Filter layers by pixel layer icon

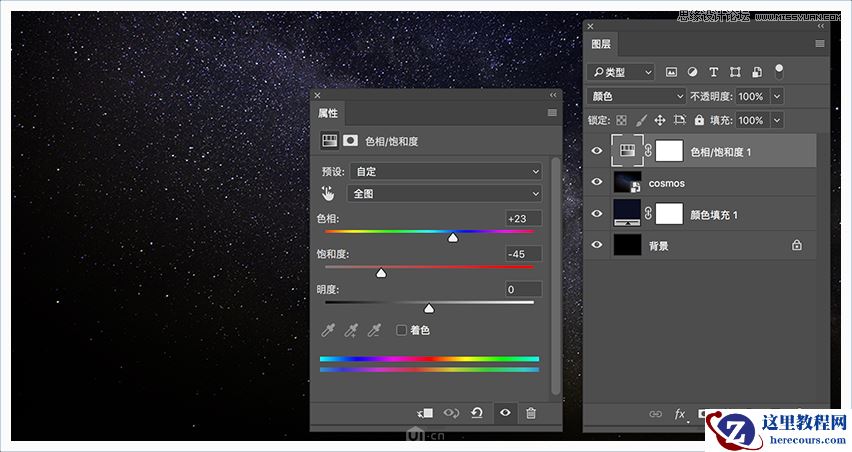[x=672, y=72]
